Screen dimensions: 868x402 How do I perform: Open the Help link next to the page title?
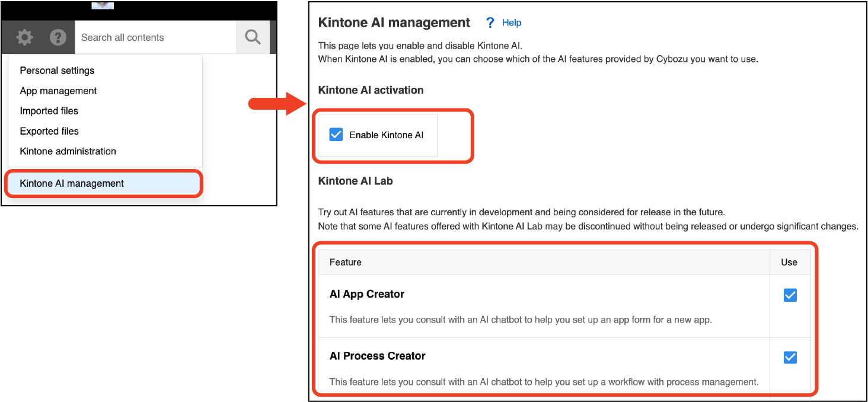tap(511, 23)
